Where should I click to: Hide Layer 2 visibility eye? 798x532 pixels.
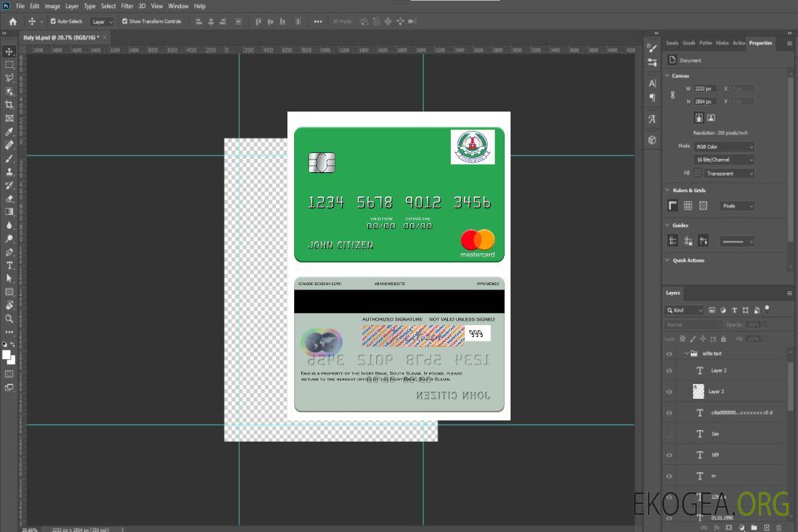tap(669, 371)
